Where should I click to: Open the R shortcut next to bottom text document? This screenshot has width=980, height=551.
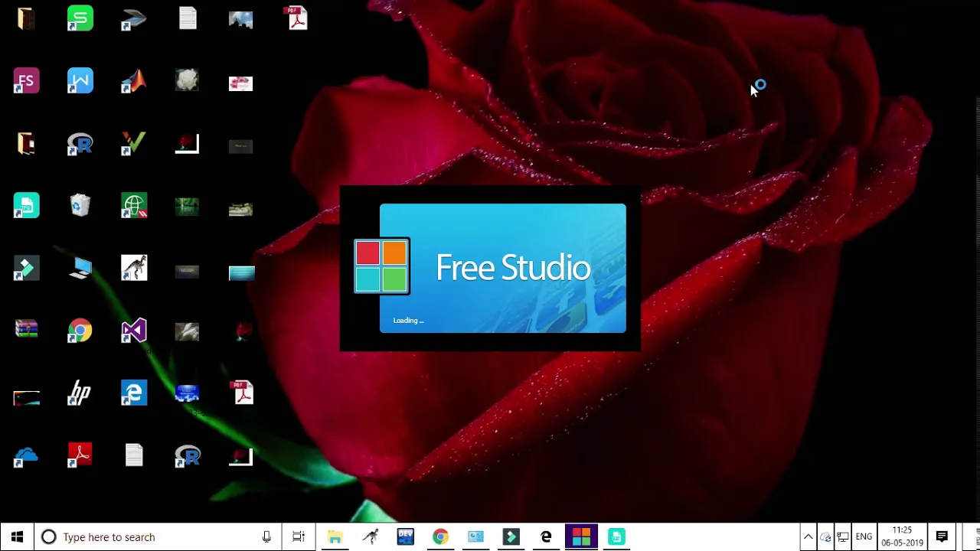tap(188, 456)
